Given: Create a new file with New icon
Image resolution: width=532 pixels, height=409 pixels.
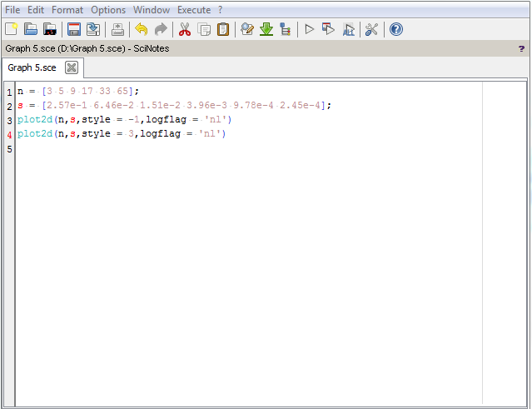Looking at the screenshot, I should (11, 29).
